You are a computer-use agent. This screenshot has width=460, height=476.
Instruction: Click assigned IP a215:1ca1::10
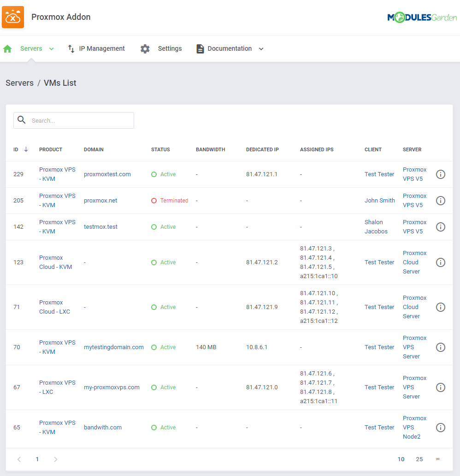pyautogui.click(x=318, y=276)
